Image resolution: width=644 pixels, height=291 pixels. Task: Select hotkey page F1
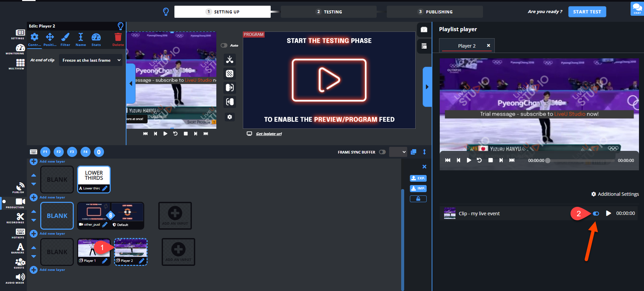[x=45, y=152]
